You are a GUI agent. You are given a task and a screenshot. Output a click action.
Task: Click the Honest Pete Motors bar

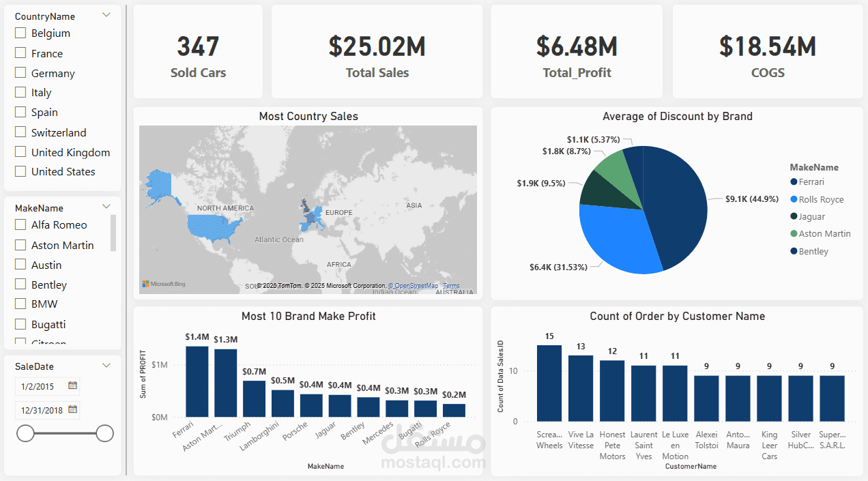pos(612,391)
